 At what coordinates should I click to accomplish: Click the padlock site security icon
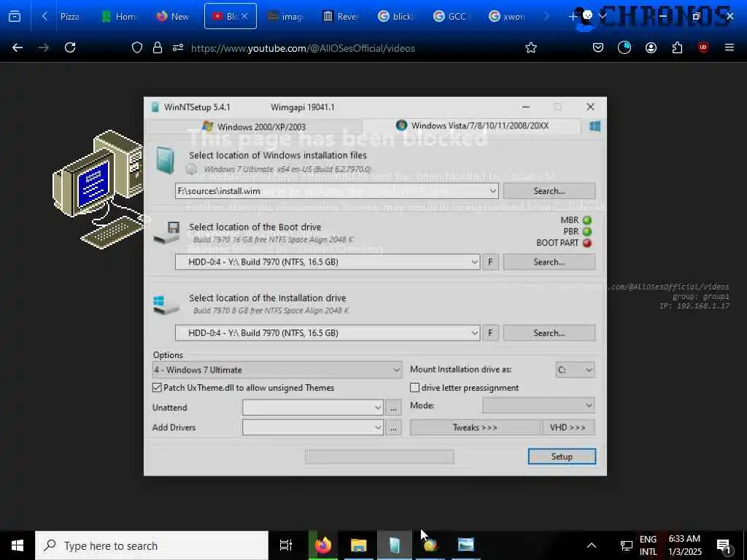click(158, 47)
